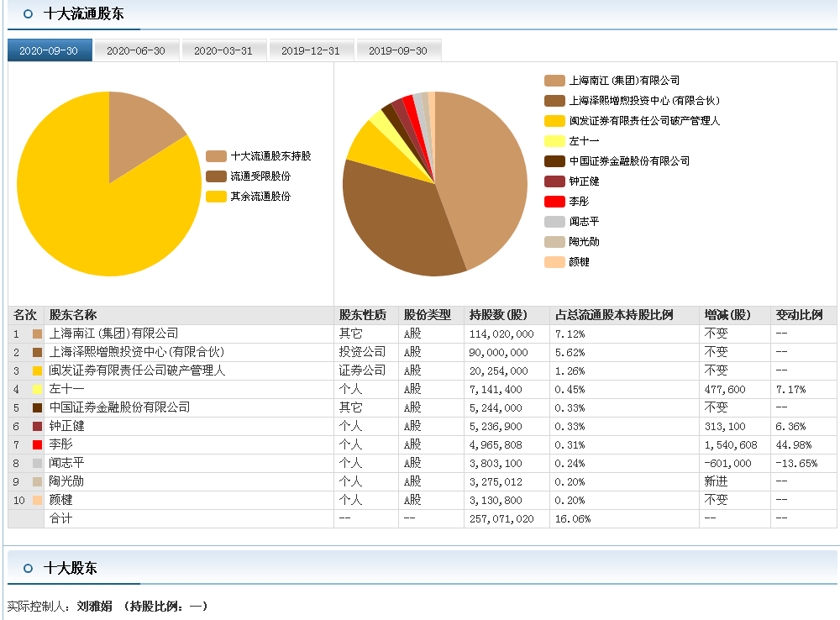
Task: Click the -13.65% change ratio cell
Action: click(796, 464)
